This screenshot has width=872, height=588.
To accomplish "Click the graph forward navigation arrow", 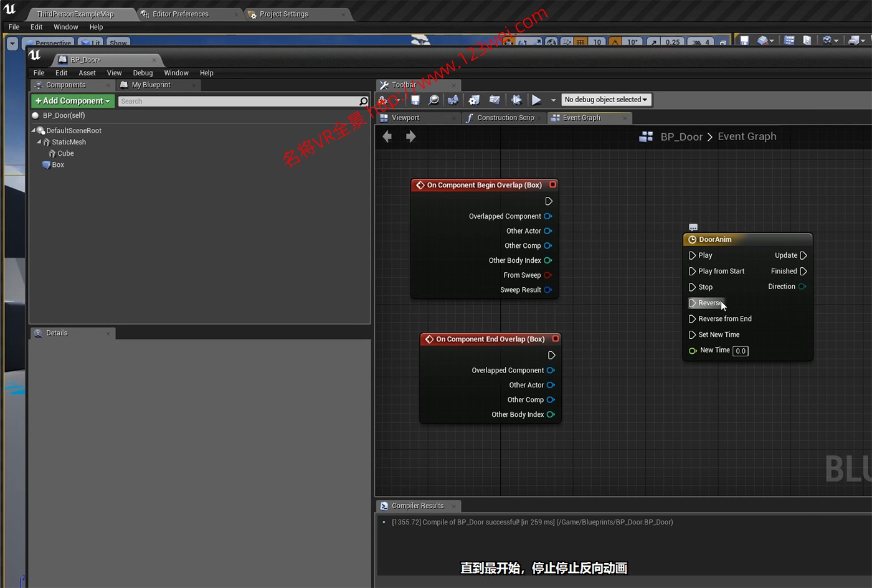I will [x=410, y=136].
